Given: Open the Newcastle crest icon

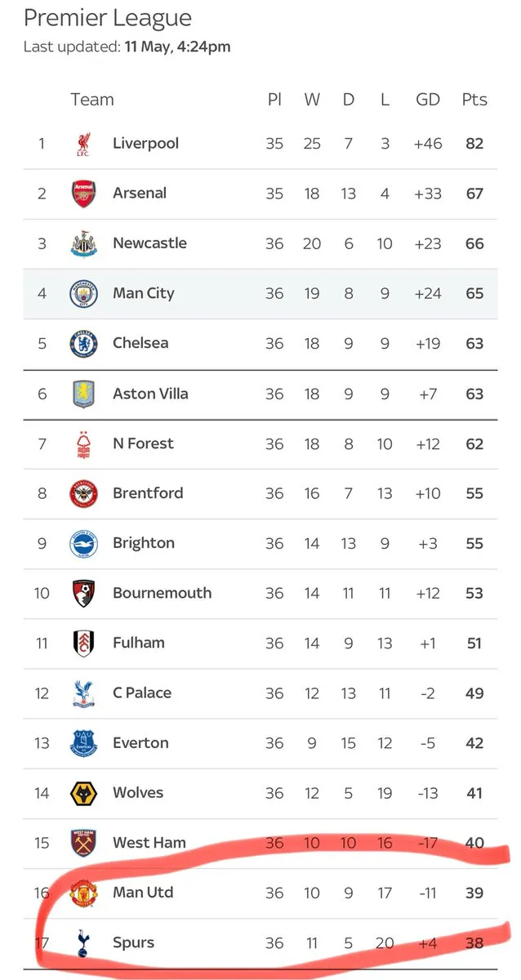Looking at the screenshot, I should tap(83, 243).
